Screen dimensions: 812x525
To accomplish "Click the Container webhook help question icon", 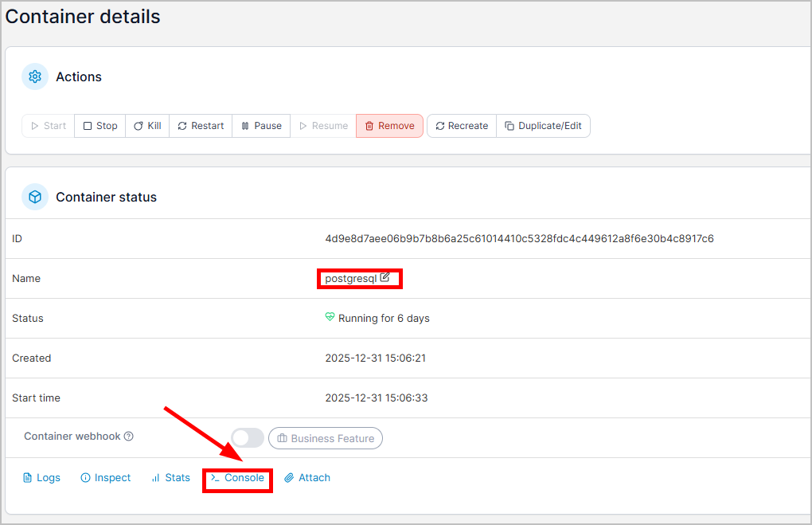I will click(x=129, y=437).
